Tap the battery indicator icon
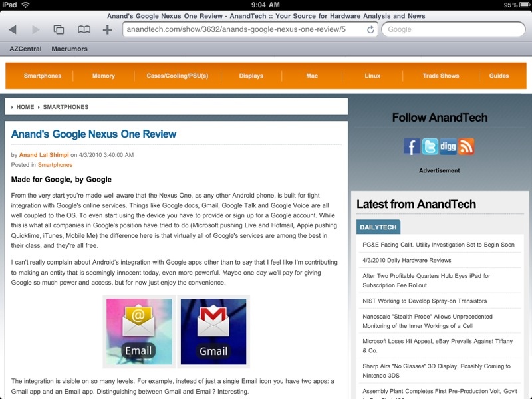 [x=525, y=5]
